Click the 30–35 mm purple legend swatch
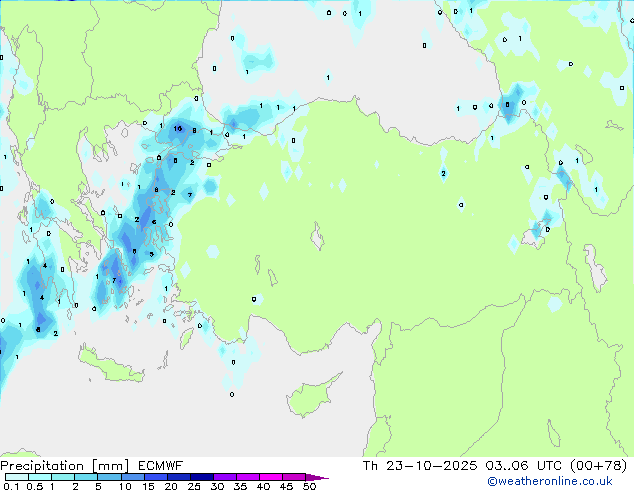 point(225,477)
